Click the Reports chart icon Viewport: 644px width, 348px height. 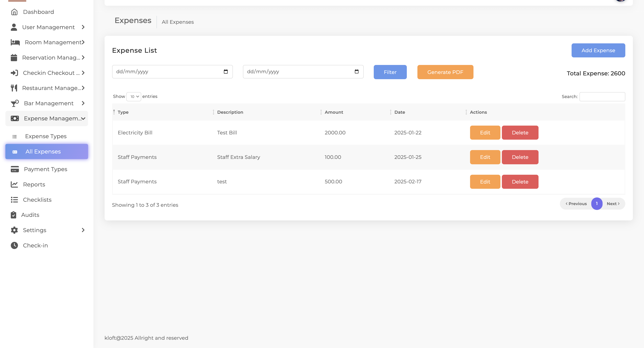click(x=14, y=184)
